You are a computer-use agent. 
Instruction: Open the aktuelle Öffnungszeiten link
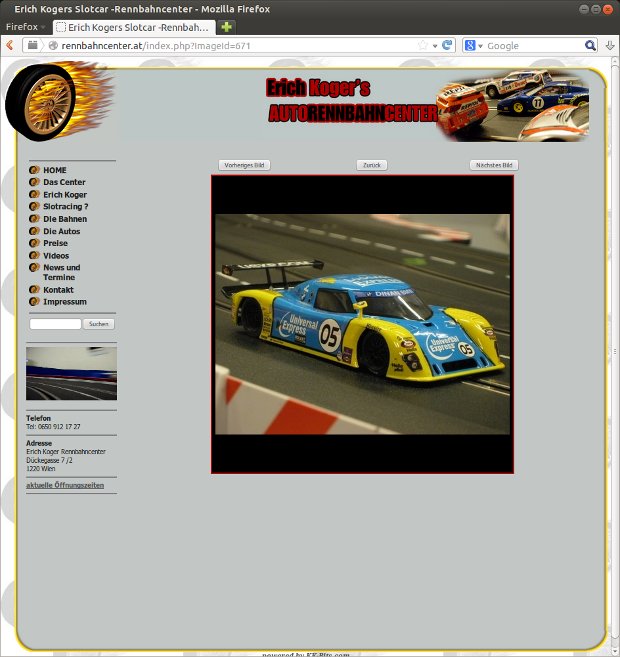[65, 485]
